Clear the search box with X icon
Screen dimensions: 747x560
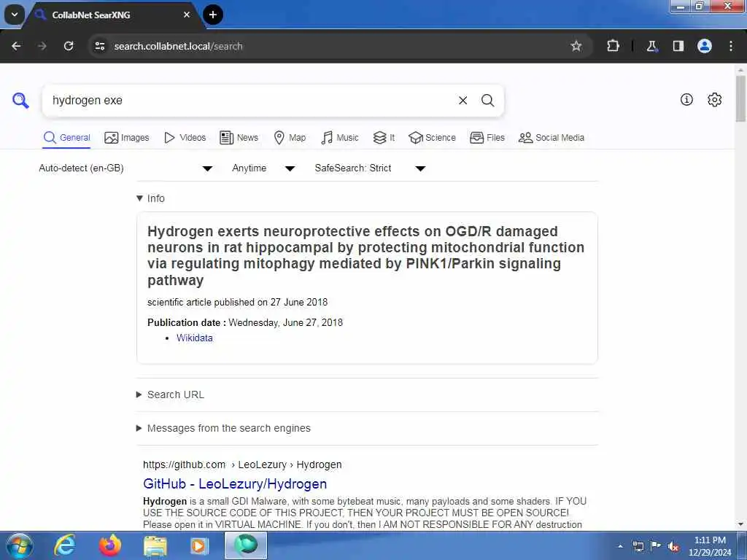click(x=462, y=101)
